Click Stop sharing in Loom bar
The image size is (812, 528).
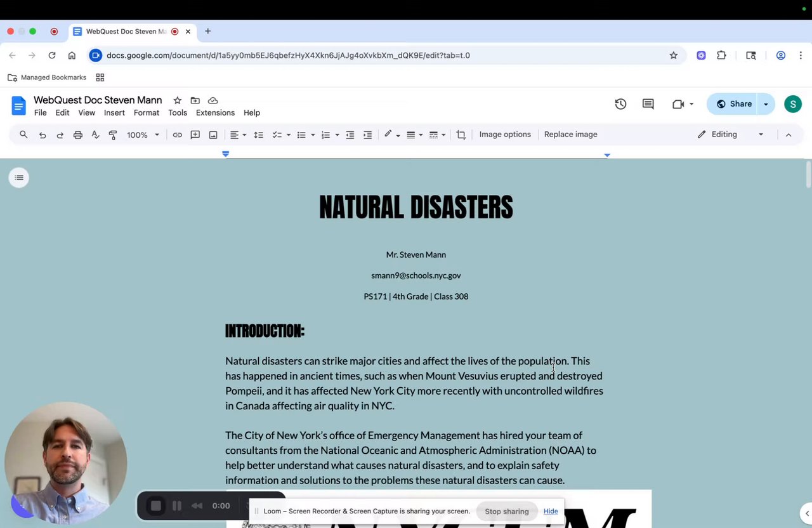tap(507, 511)
